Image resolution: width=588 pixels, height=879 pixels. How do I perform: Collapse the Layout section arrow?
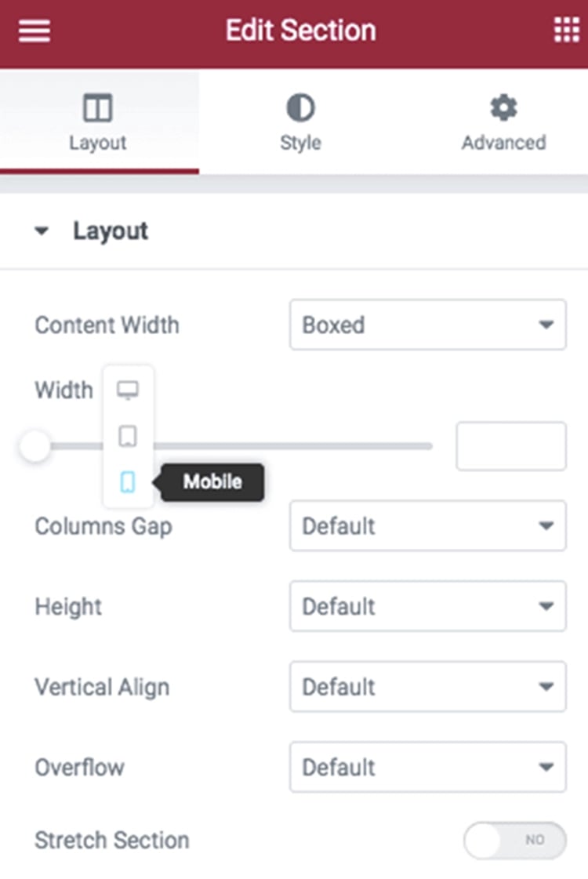(x=42, y=231)
